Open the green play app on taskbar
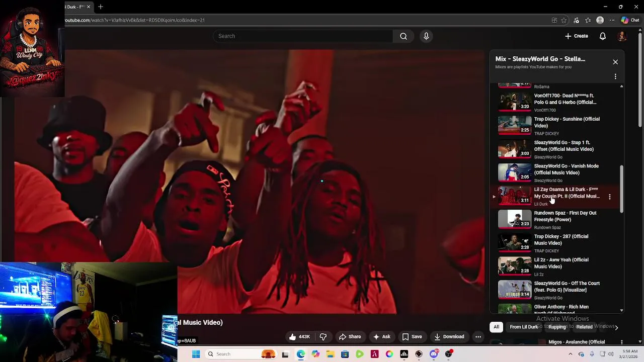Image resolution: width=644 pixels, height=362 pixels. [x=360, y=354]
